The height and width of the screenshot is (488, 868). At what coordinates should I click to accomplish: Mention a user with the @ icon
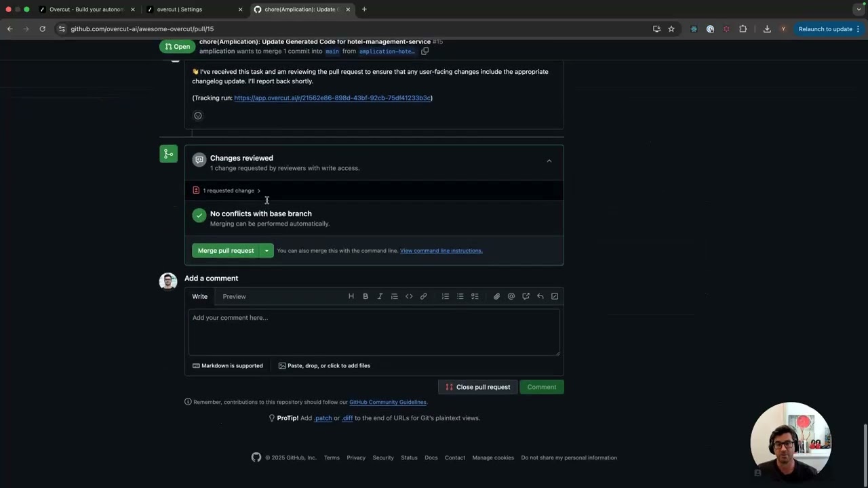pos(511,296)
